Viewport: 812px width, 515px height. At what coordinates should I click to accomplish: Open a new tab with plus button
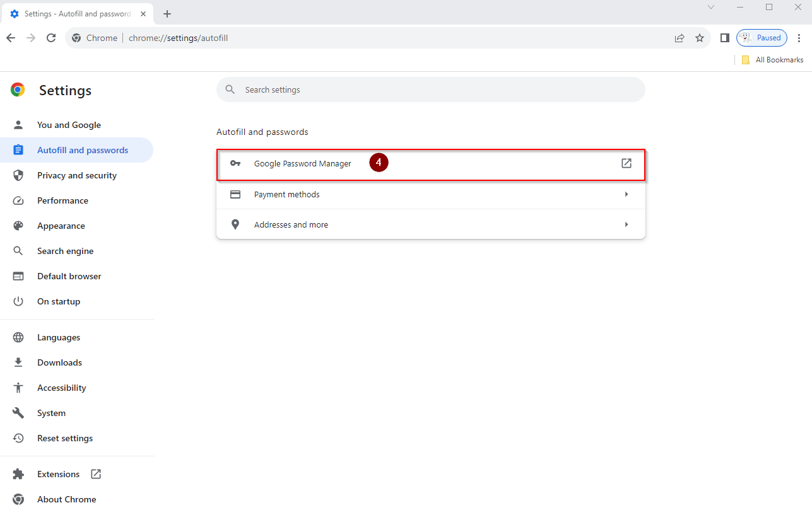167,14
